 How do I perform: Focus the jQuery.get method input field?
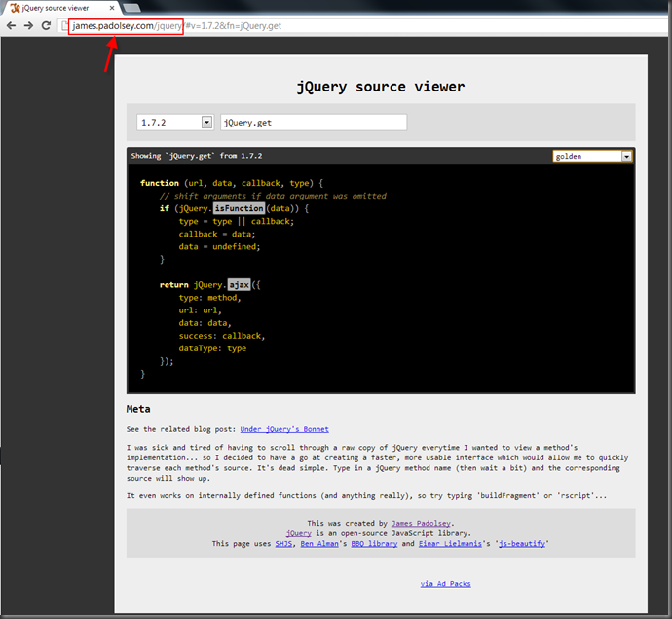click(314, 123)
